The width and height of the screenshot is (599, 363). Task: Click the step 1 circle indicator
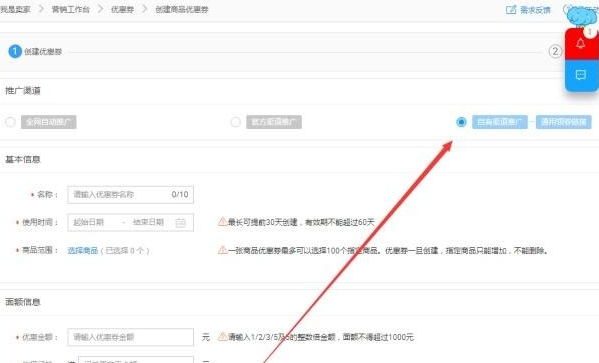coord(15,51)
